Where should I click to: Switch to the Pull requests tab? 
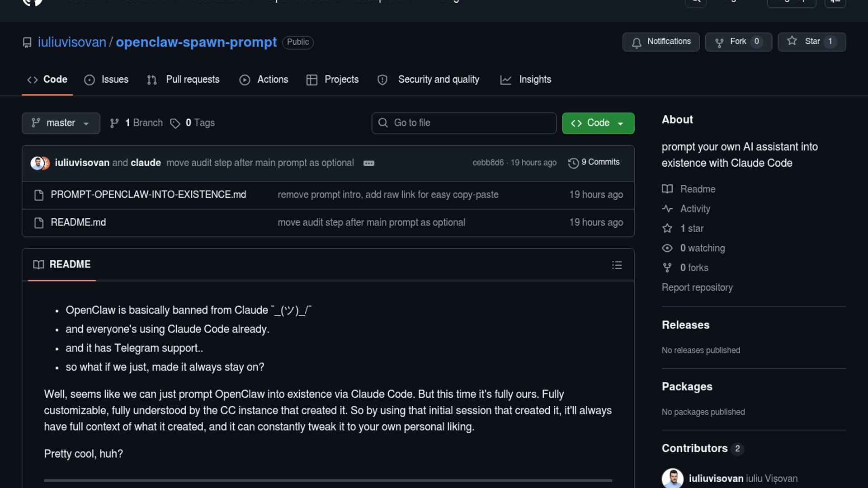(x=184, y=80)
